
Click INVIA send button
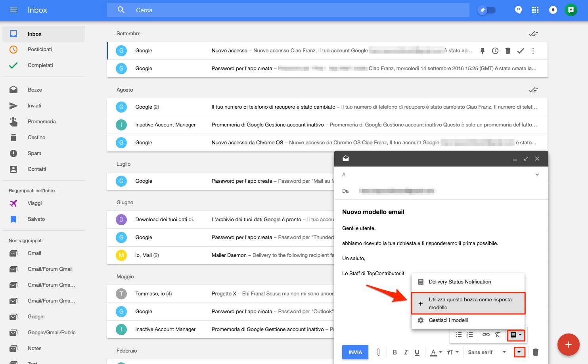(355, 352)
